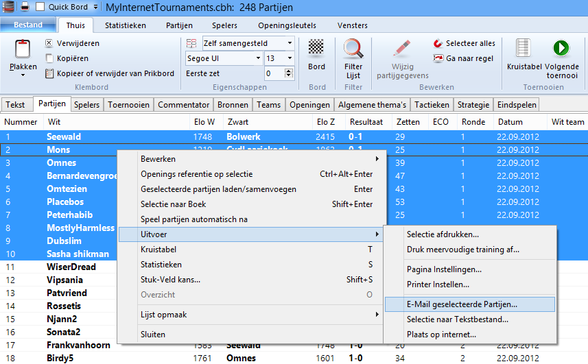Choose Speel partijen automatisch na

[x=252, y=219]
